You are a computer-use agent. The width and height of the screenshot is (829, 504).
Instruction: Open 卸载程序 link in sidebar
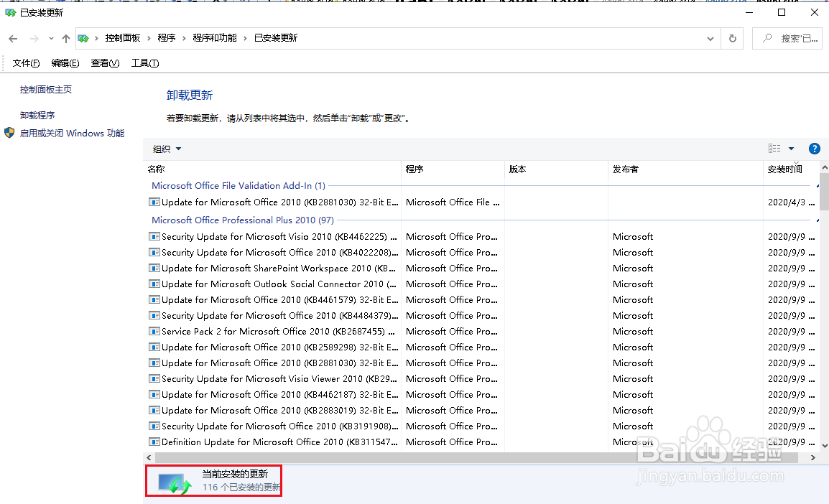pyautogui.click(x=37, y=115)
